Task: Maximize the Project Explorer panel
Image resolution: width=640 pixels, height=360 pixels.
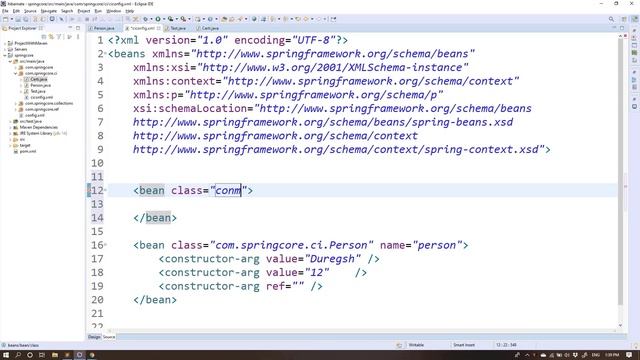Action: click(78, 28)
